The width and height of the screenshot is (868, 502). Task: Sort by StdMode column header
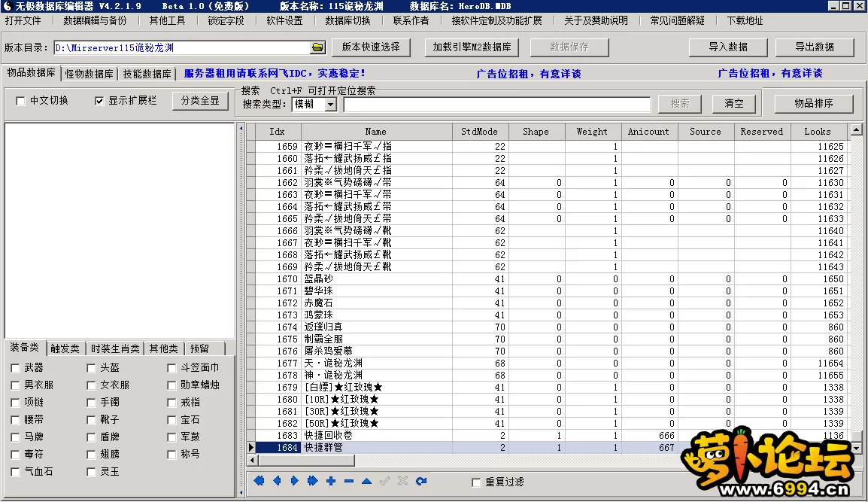pyautogui.click(x=479, y=132)
